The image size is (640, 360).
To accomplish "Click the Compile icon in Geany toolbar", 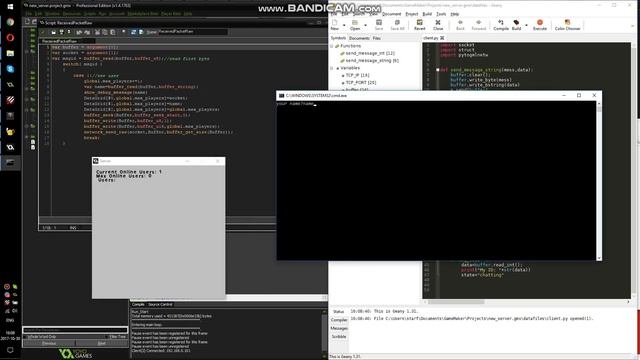I will (501, 24).
